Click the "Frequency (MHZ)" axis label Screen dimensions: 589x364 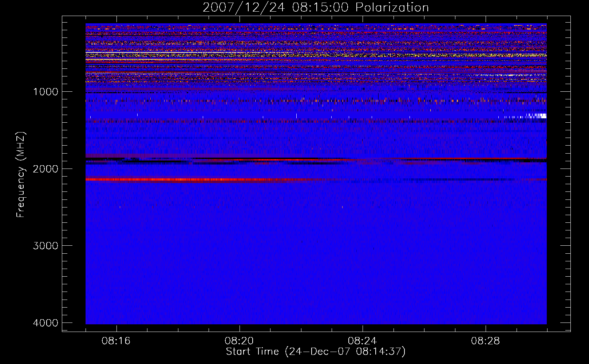tap(21, 175)
